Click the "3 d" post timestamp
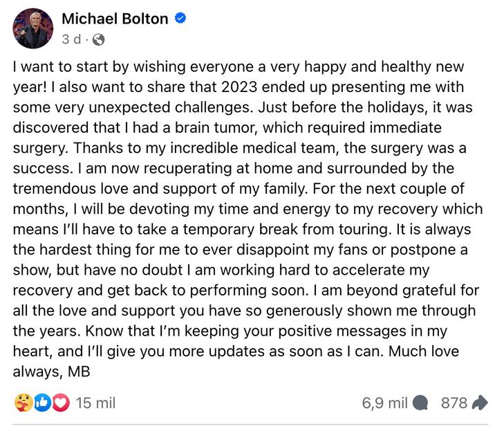Viewport: 504px width, 429px height. tap(71, 40)
